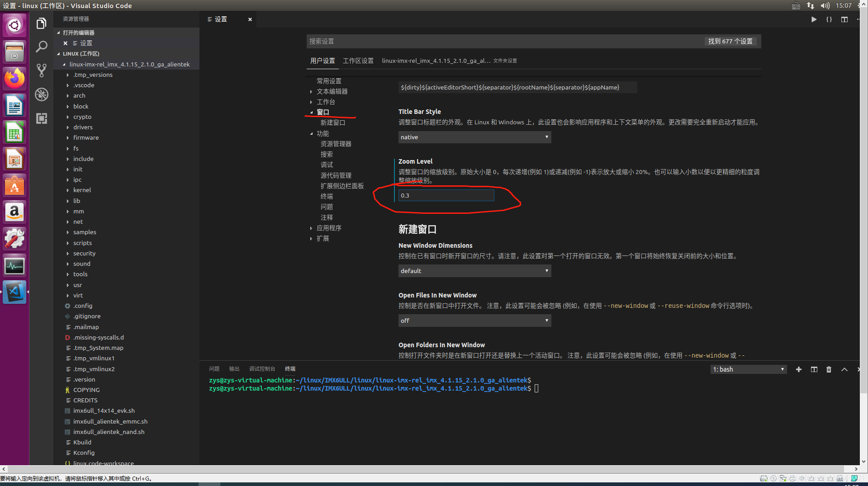Click the 搜索设置 search box
Image resolution: width=868 pixels, height=486 pixels.
[504, 41]
